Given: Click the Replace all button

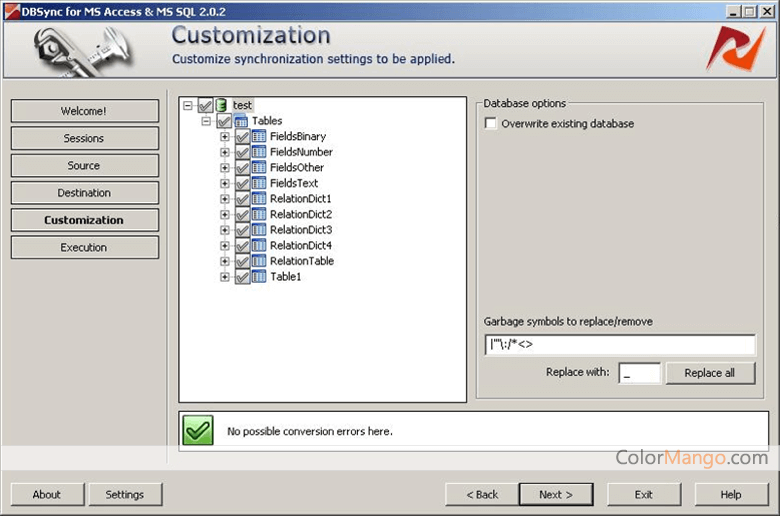Looking at the screenshot, I should click(710, 373).
